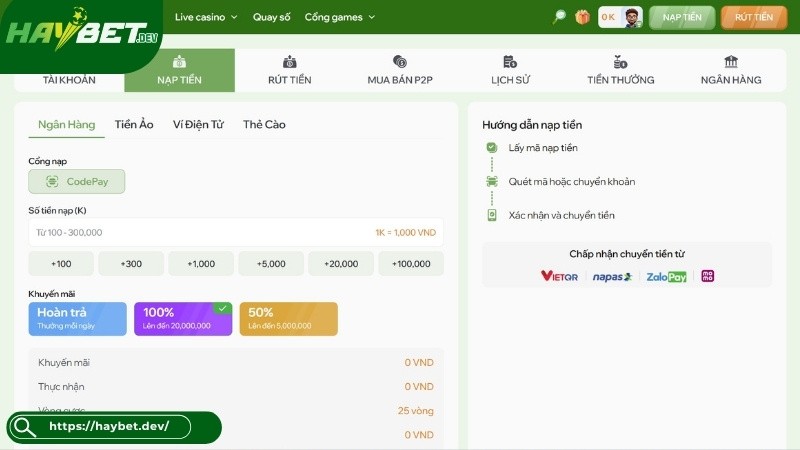Click the https://haybet.dev/ URL text

(109, 427)
